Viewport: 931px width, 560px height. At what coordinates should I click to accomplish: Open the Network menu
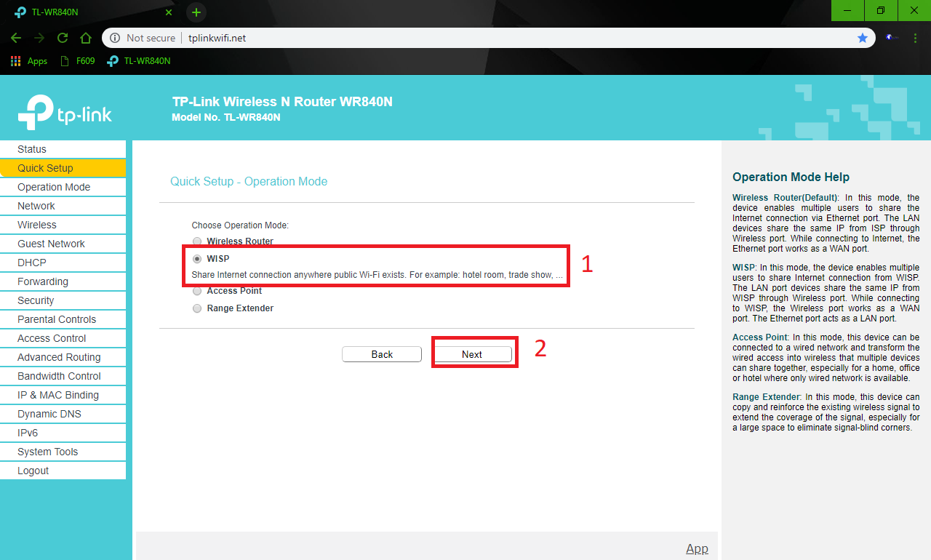(x=63, y=206)
